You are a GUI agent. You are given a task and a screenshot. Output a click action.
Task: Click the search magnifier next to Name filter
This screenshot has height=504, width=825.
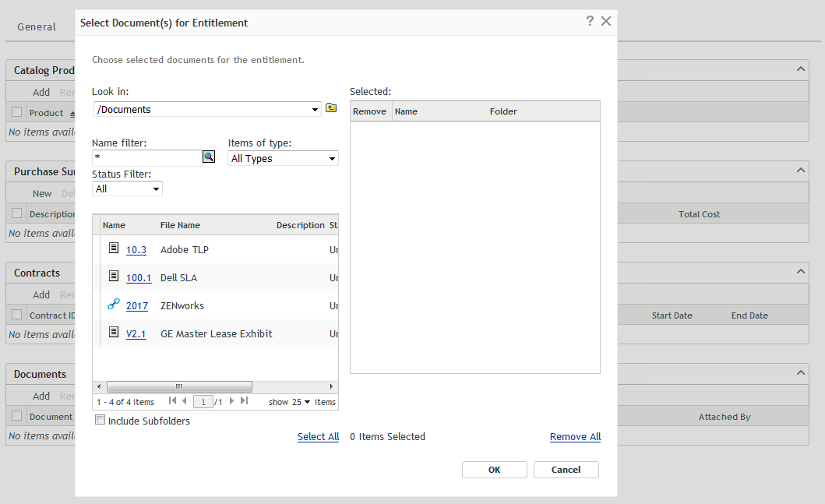pyautogui.click(x=209, y=157)
